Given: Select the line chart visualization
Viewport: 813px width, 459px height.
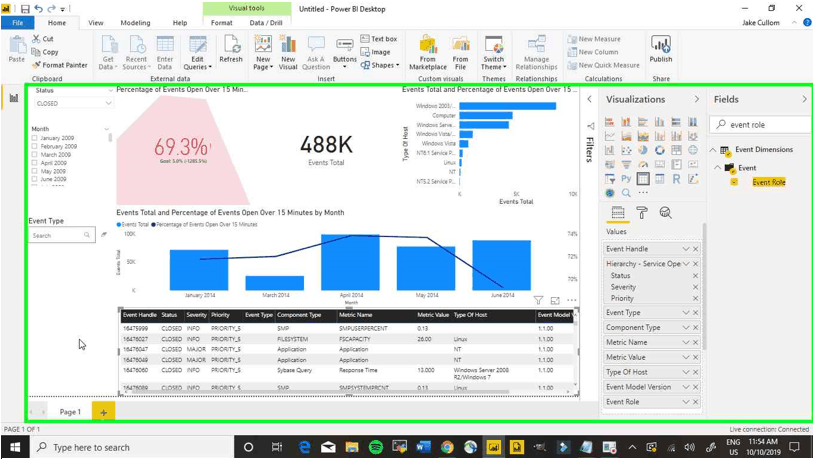Looking at the screenshot, I should pyautogui.click(x=609, y=136).
